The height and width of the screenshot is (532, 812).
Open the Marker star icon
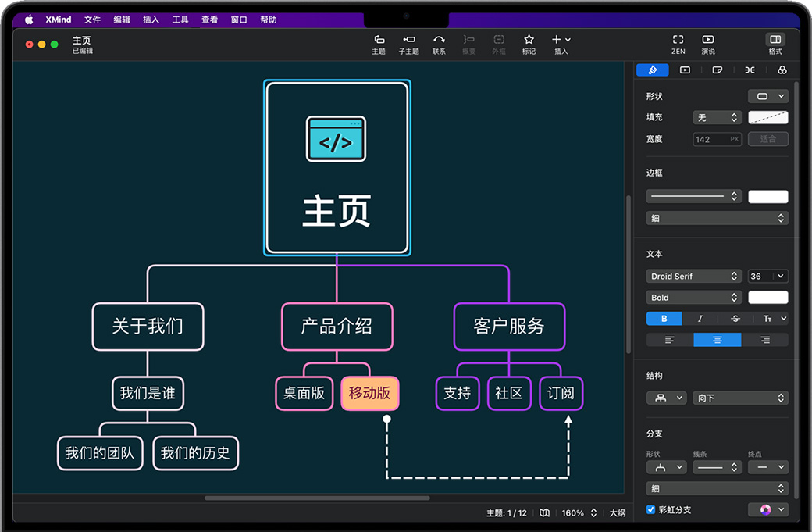[529, 44]
